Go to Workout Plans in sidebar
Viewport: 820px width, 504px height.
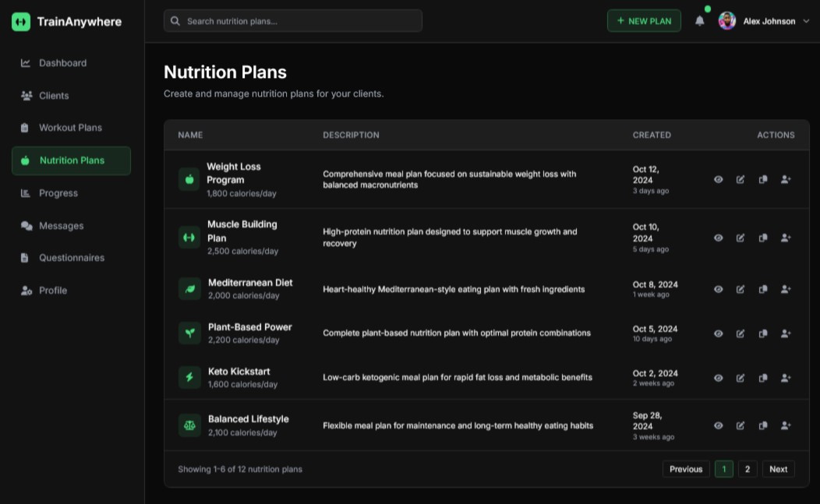[70, 128]
